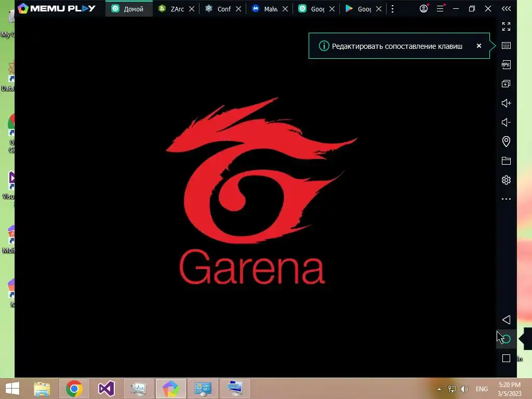Open the Windows Start menu
The width and height of the screenshot is (532, 399).
point(12,389)
